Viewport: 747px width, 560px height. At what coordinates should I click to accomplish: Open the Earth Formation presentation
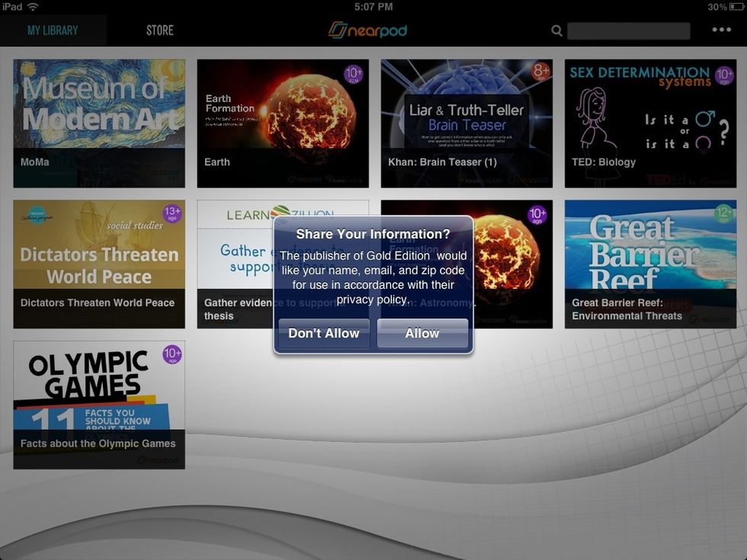[x=282, y=122]
